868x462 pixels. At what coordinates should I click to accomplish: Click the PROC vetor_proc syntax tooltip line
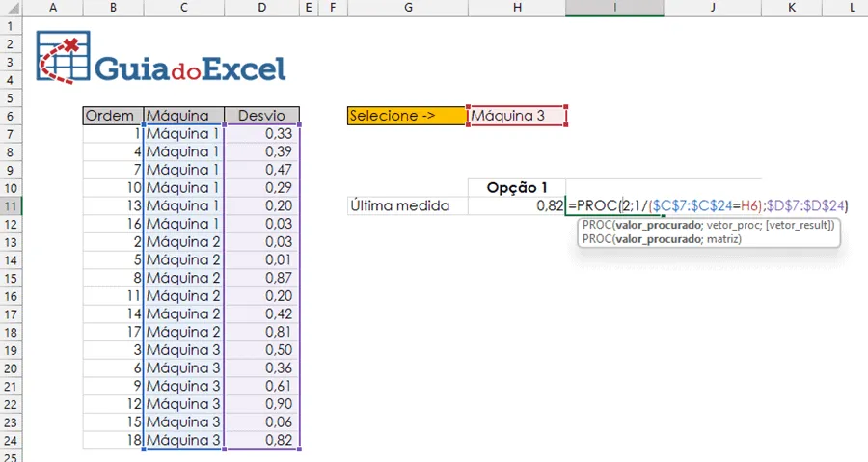point(708,225)
